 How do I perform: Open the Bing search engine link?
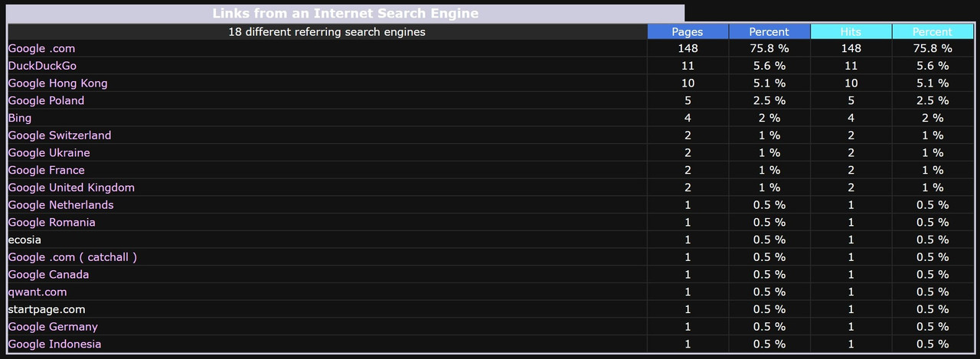coord(20,118)
